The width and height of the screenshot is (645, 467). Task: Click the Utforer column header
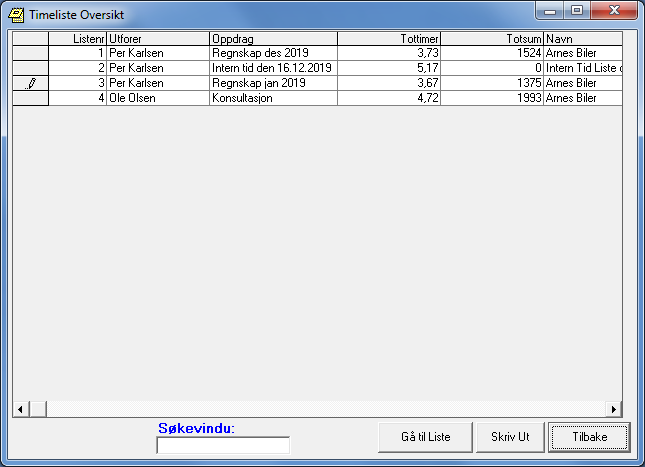pyautogui.click(x=157, y=38)
